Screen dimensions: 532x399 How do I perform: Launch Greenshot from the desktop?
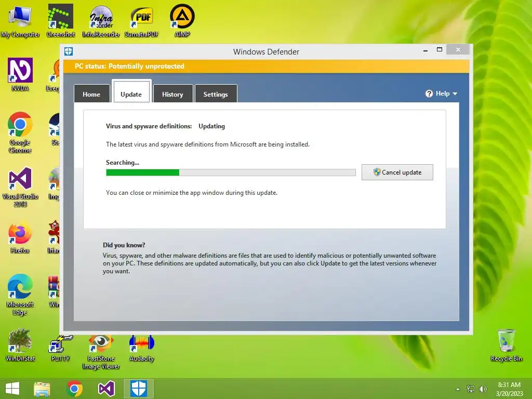60,21
